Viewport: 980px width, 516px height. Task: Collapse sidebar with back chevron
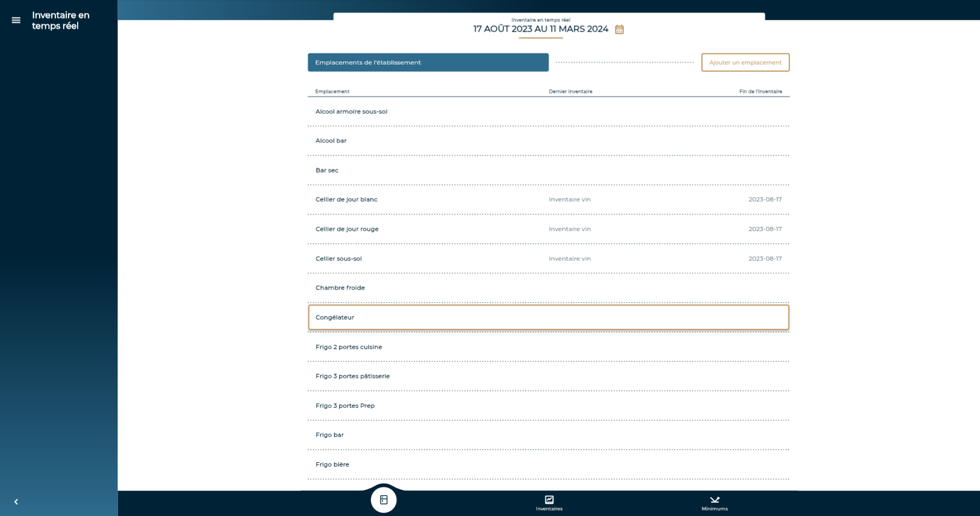[16, 502]
